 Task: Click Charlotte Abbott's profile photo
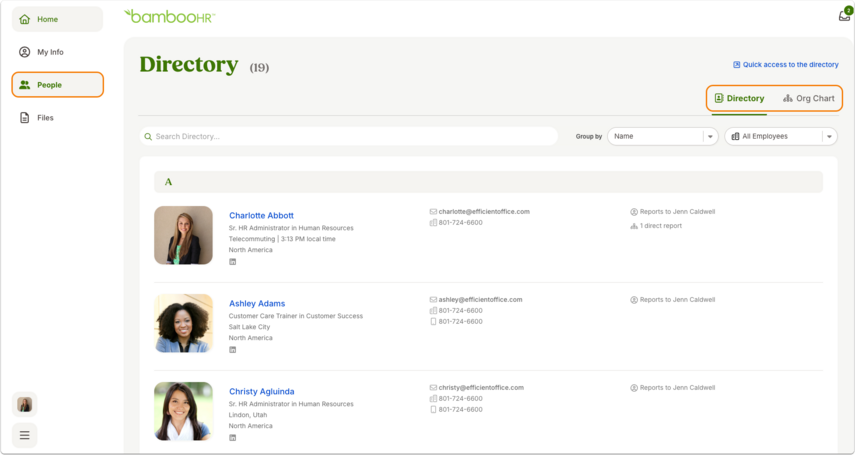click(x=183, y=235)
